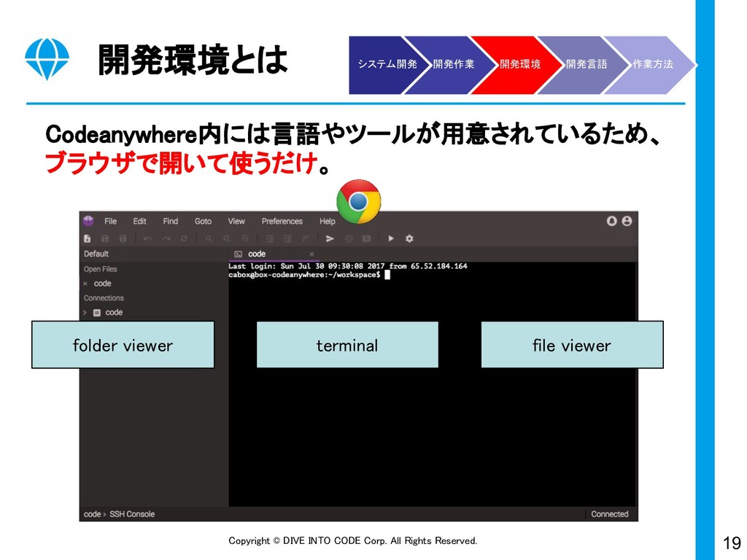Open the user account icon

click(627, 221)
